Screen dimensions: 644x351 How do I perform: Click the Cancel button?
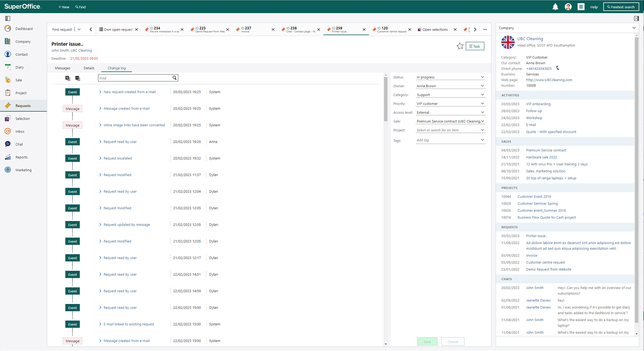tap(453, 342)
